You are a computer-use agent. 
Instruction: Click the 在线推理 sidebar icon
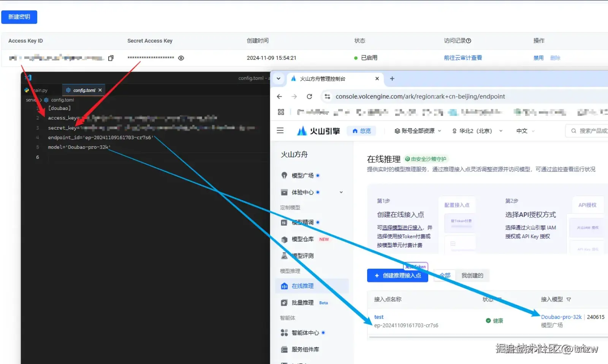point(284,286)
